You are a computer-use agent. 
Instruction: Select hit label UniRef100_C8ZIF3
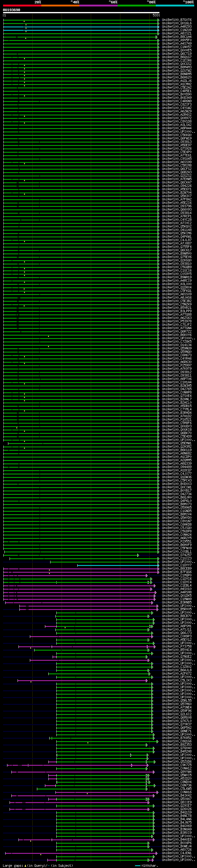pos(177,104)
